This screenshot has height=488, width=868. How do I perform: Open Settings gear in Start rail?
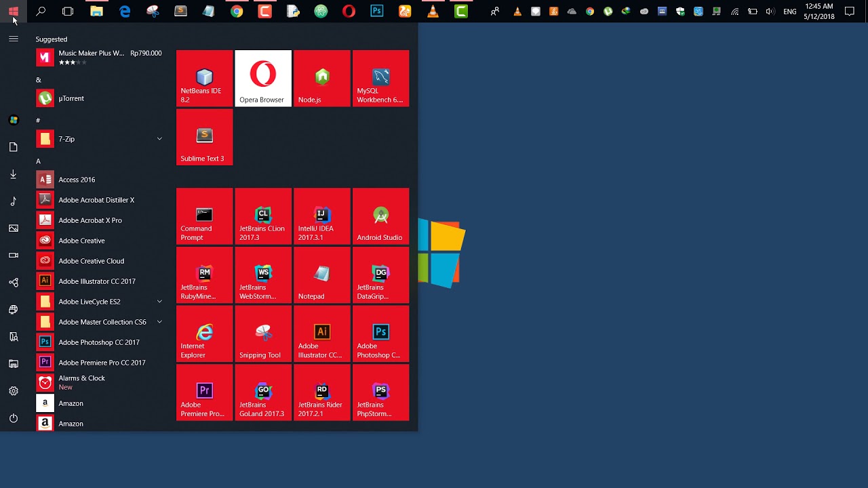(13, 391)
